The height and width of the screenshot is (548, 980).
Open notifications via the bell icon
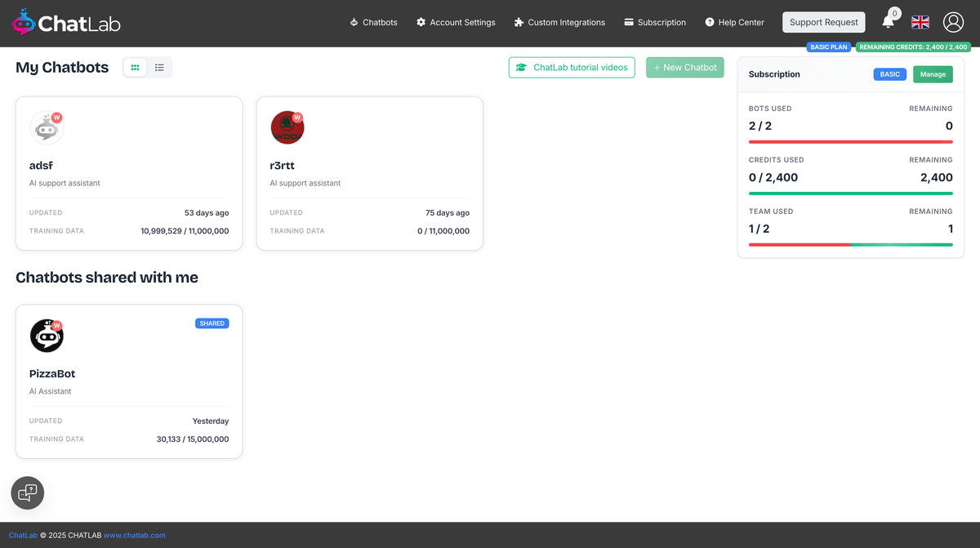(889, 22)
